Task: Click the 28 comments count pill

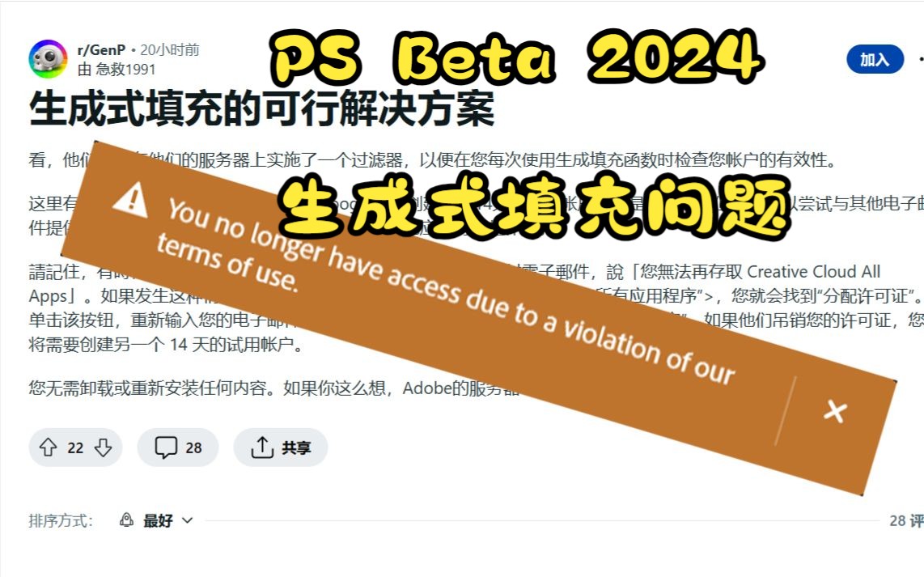Action: click(x=178, y=448)
